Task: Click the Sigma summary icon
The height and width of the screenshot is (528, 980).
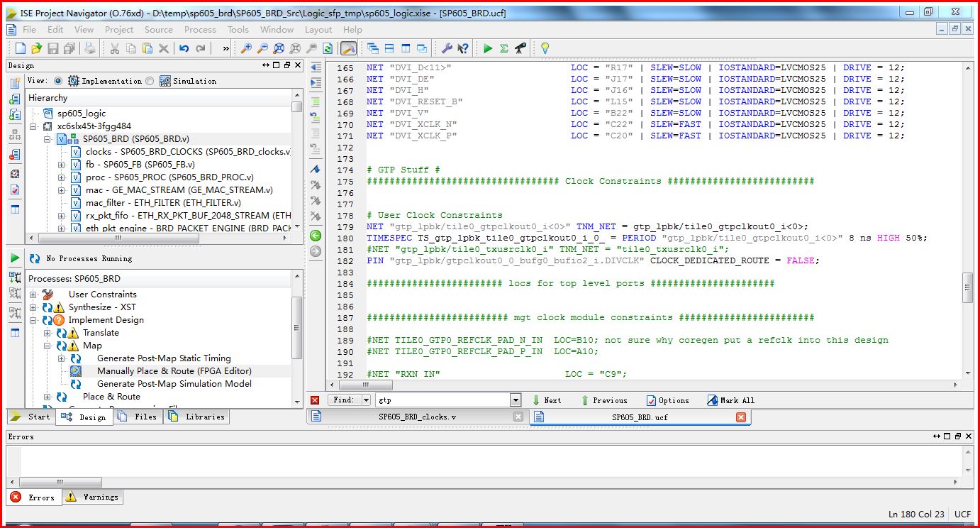Action: (504, 48)
